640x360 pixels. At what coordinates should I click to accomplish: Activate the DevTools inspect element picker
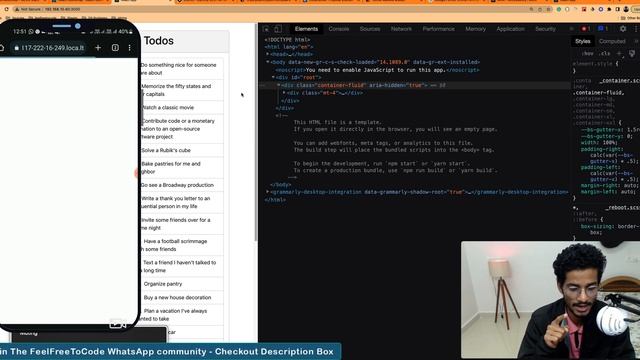pyautogui.click(x=266, y=29)
